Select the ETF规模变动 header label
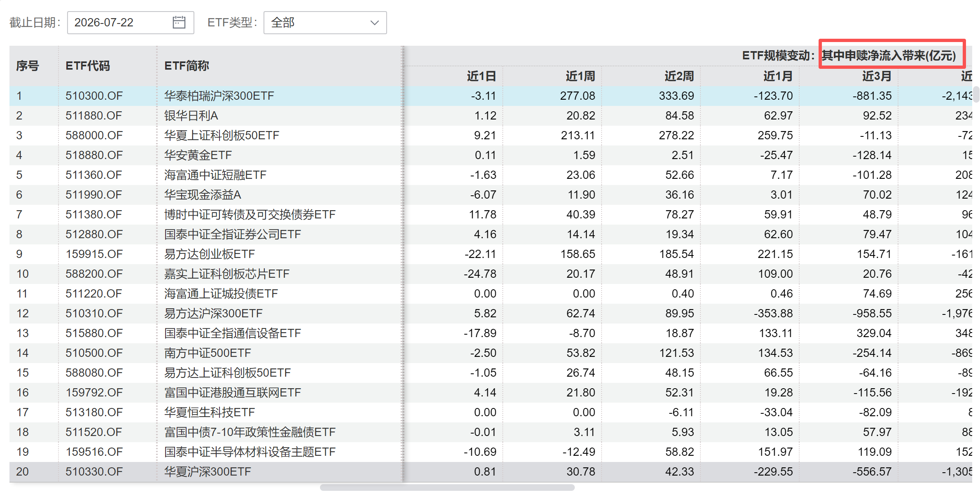This screenshot has height=497, width=980. (778, 56)
